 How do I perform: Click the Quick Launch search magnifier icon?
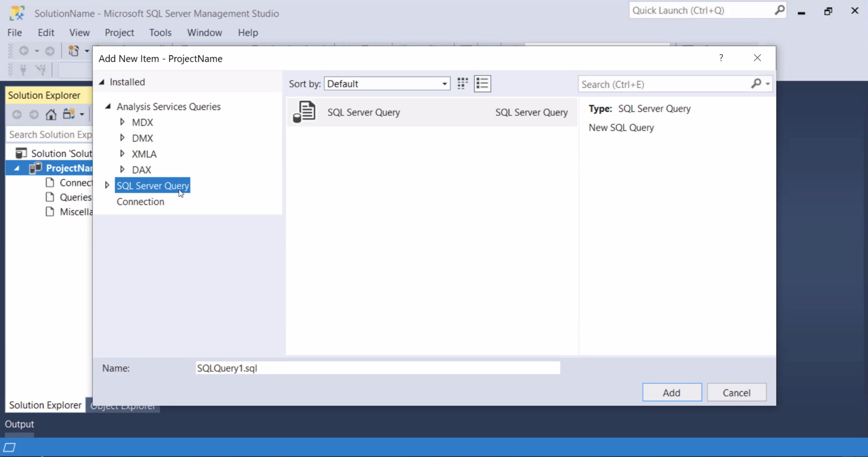click(779, 10)
